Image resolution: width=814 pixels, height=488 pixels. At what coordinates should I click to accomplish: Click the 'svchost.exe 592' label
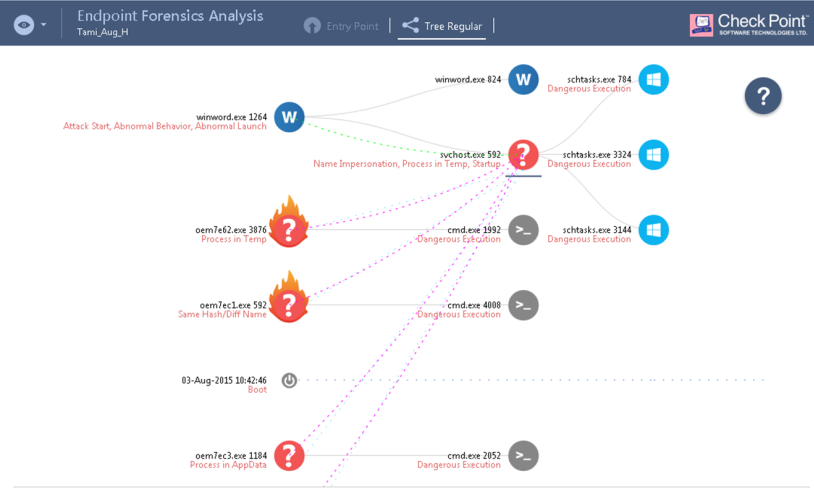pos(470,155)
